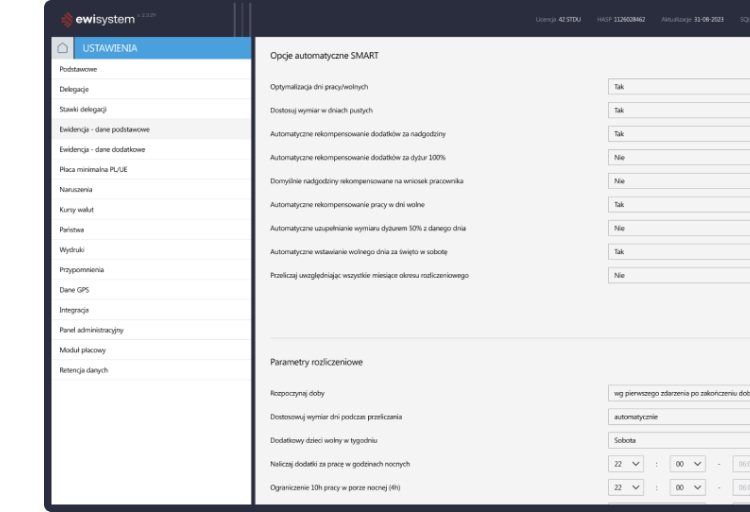Viewport: 750px width, 512px height.
Task: Open Optymalizacja dni pracy/wolnych dropdown
Action: pos(679,87)
